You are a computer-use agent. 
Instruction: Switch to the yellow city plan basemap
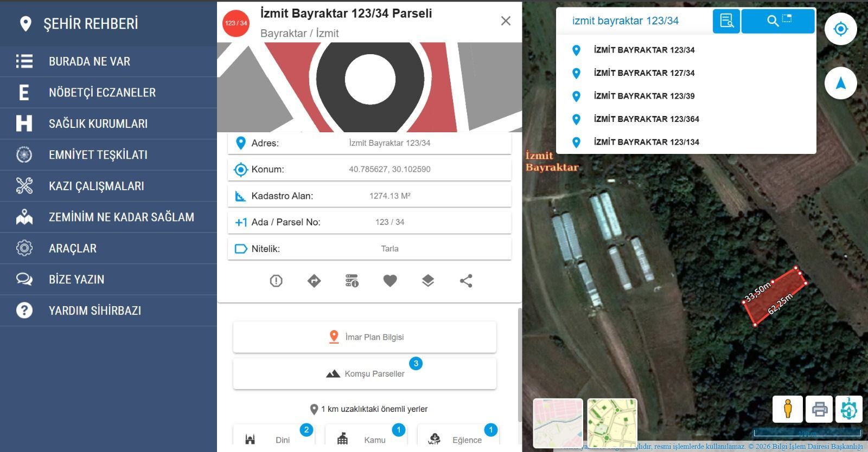[612, 423]
